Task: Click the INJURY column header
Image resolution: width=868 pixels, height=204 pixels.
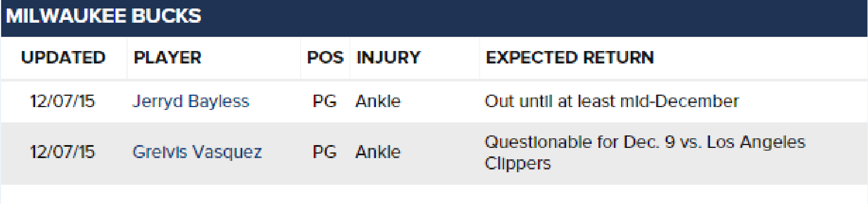Action: 388,57
